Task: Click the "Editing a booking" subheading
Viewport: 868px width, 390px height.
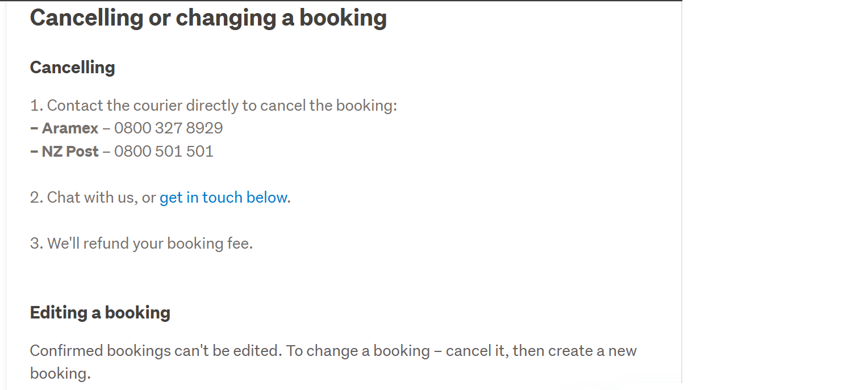Action: (x=100, y=312)
